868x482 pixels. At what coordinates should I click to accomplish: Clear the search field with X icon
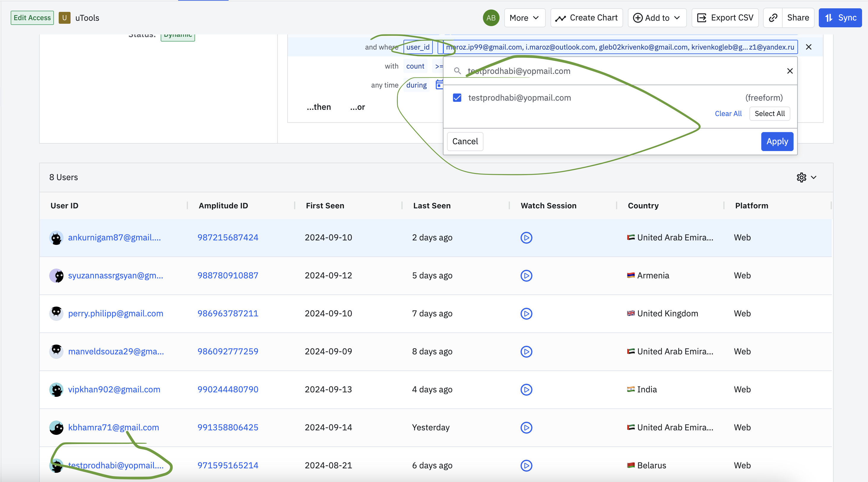[x=789, y=71]
